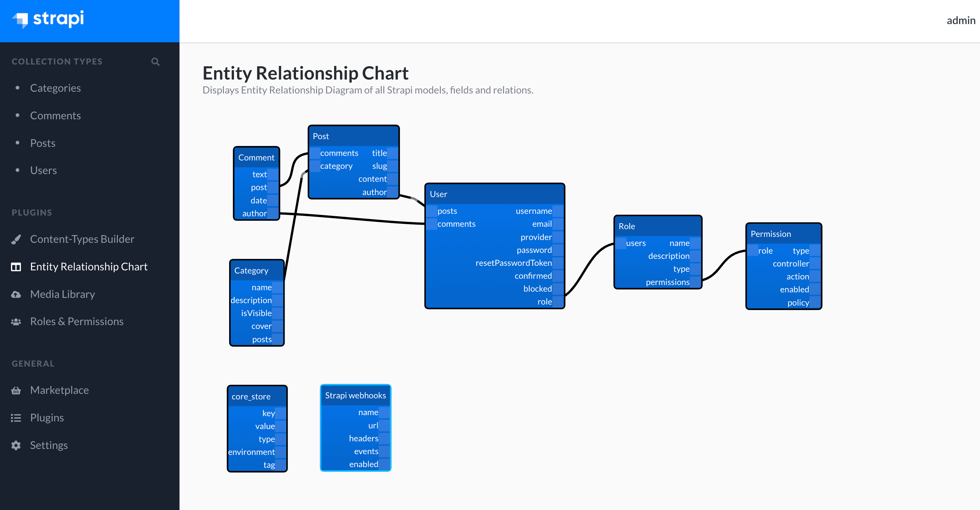Viewport: 980px width, 510px height.
Task: Click on core_store entity node
Action: coord(251,395)
